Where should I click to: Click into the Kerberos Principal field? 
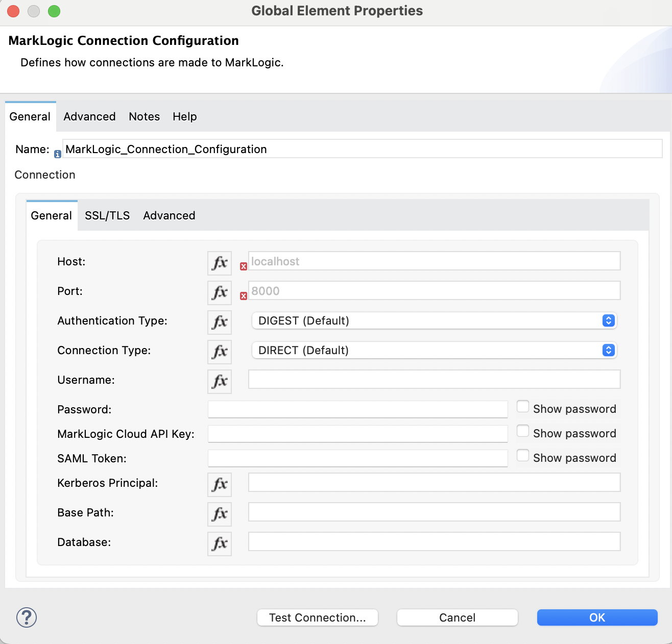[x=434, y=483]
